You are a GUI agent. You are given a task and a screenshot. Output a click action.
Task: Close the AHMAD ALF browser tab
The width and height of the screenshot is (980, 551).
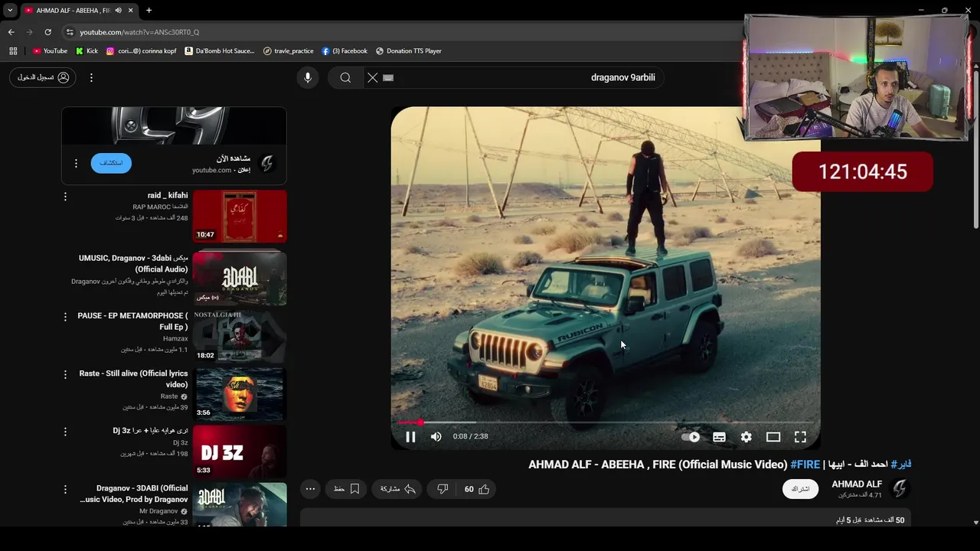coord(130,10)
